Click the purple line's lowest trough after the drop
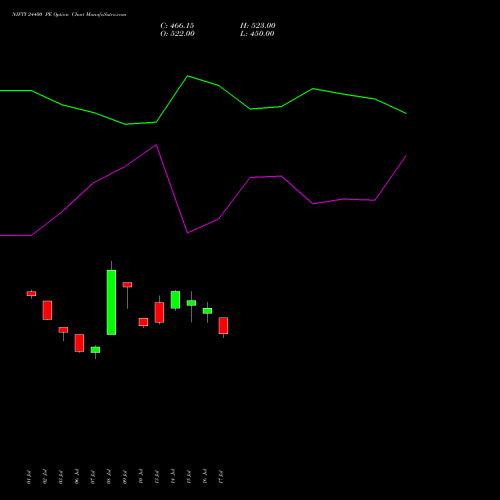Screen dimensions: 500x500 tap(188, 233)
